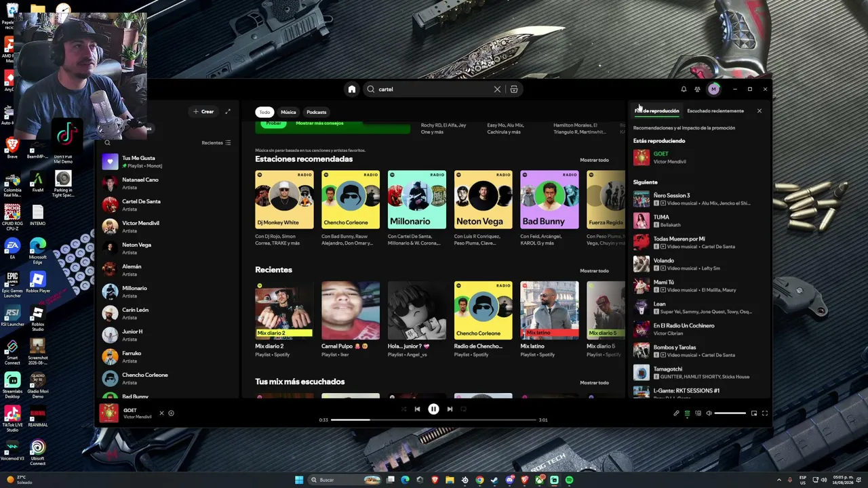868x488 pixels.
Task: Open the Browse icon beside search bar
Action: click(514, 89)
